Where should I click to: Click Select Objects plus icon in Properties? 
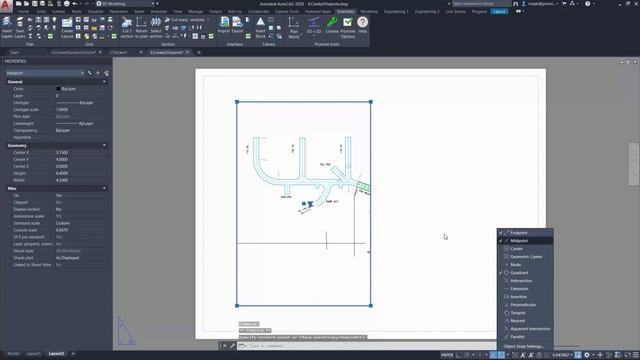[x=98, y=73]
